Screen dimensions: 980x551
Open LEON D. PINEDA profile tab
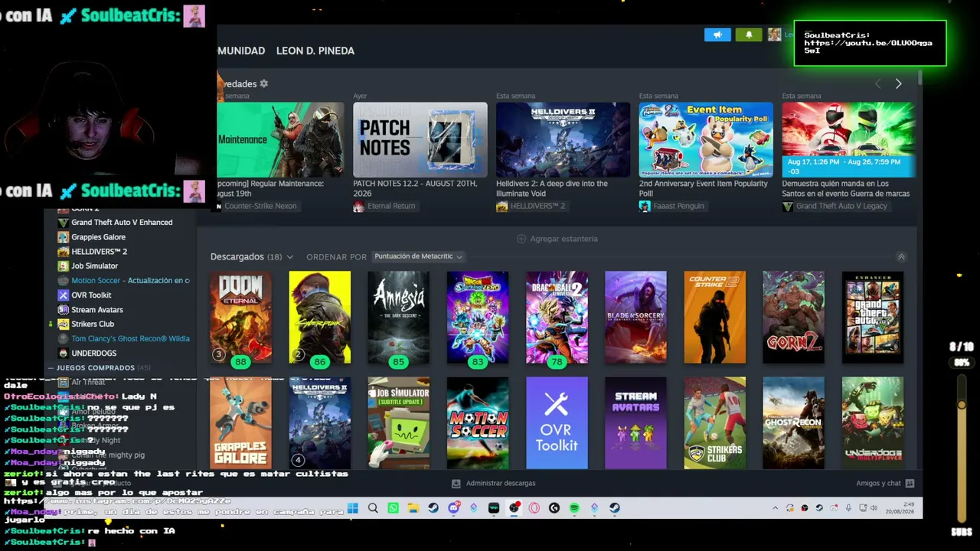tap(315, 51)
